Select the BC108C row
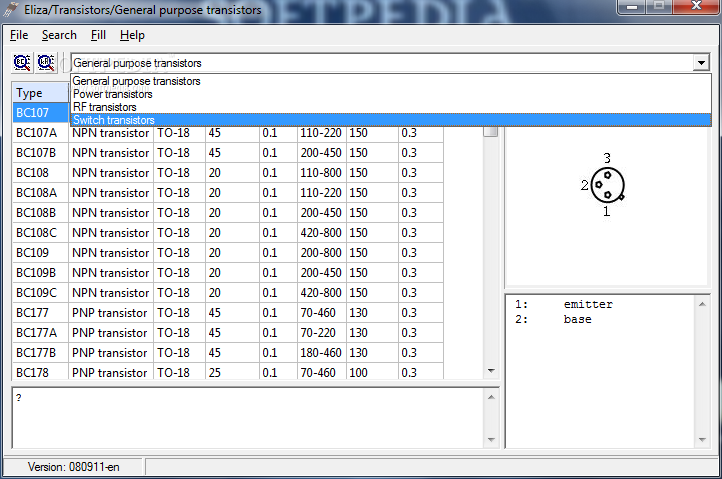Image resolution: width=722 pixels, height=479 pixels. click(228, 233)
